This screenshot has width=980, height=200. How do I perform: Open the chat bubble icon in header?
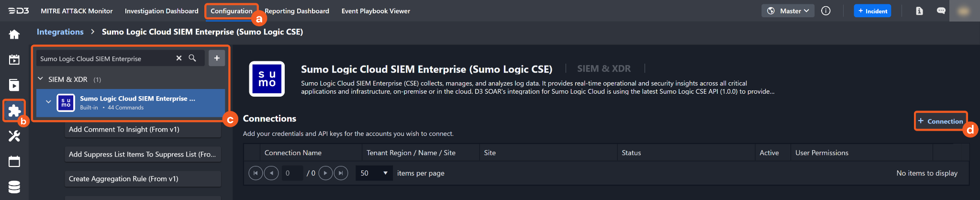[941, 11]
